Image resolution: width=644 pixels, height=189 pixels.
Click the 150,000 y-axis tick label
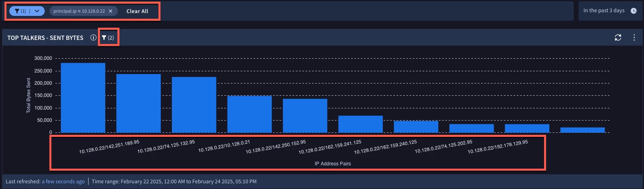[43, 95]
